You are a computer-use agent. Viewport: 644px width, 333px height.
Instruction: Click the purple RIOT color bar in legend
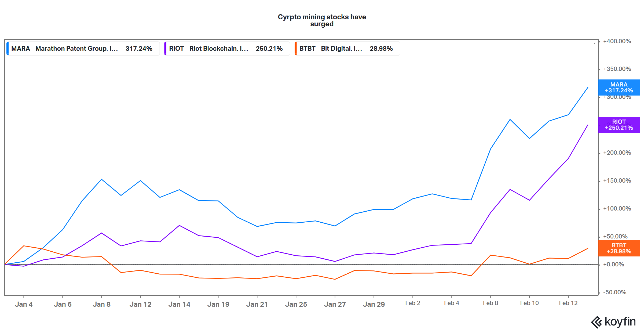(165, 49)
